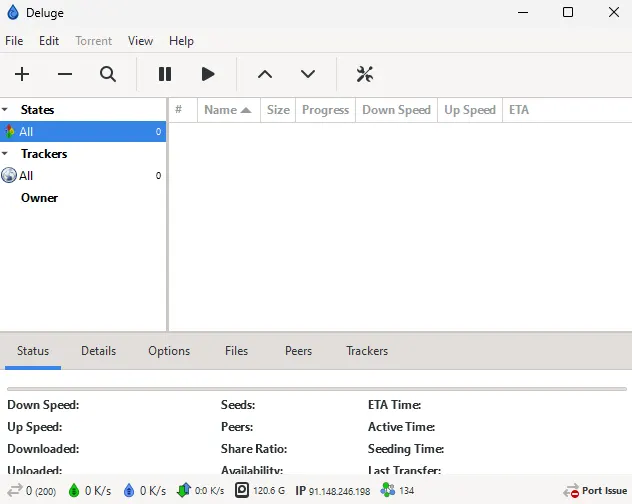
Task: Collapse the States section in sidebar
Action: point(6,110)
